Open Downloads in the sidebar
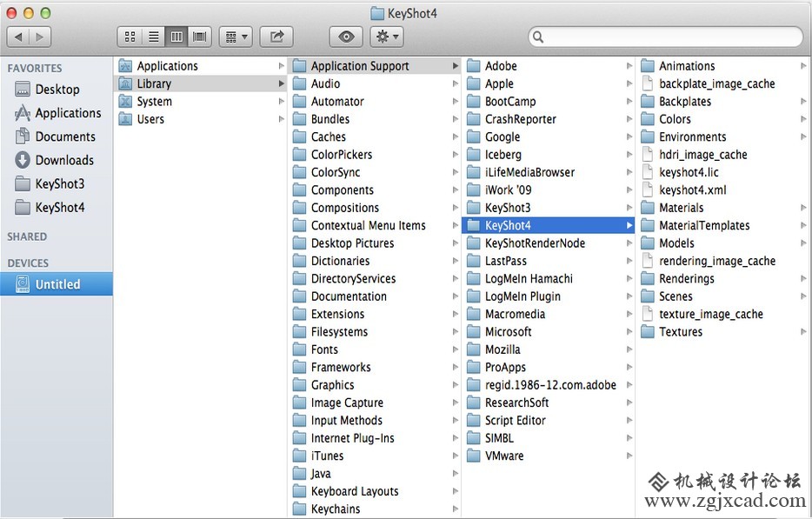Viewport: 812px width, 519px height. (56, 160)
